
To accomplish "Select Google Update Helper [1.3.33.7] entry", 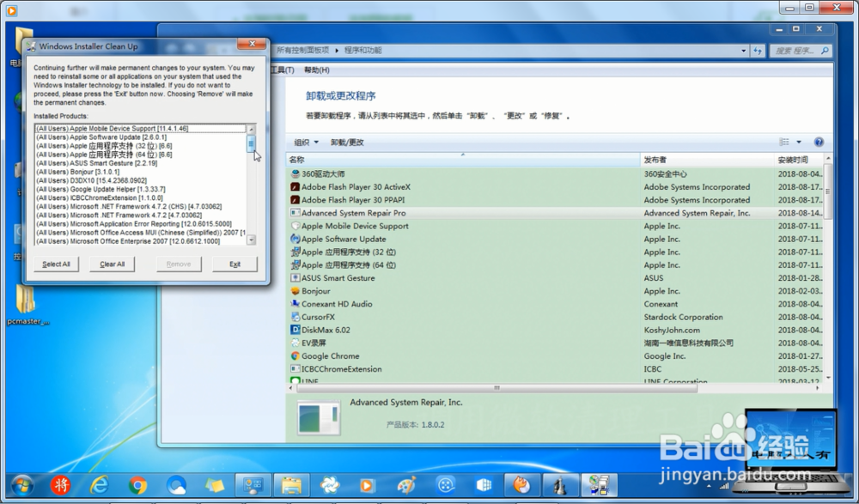I will point(141,189).
